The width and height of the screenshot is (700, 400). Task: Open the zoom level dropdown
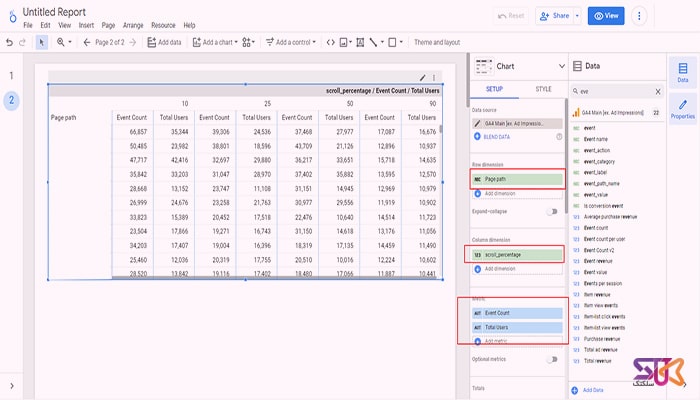point(64,42)
